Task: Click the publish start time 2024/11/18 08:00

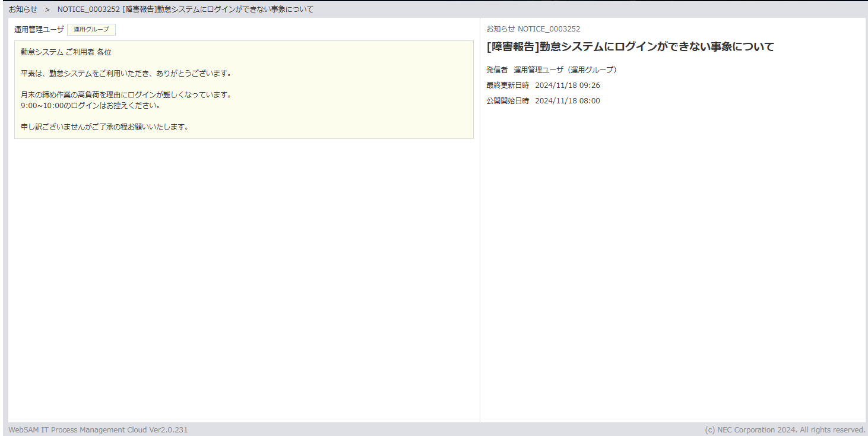Action: [568, 101]
